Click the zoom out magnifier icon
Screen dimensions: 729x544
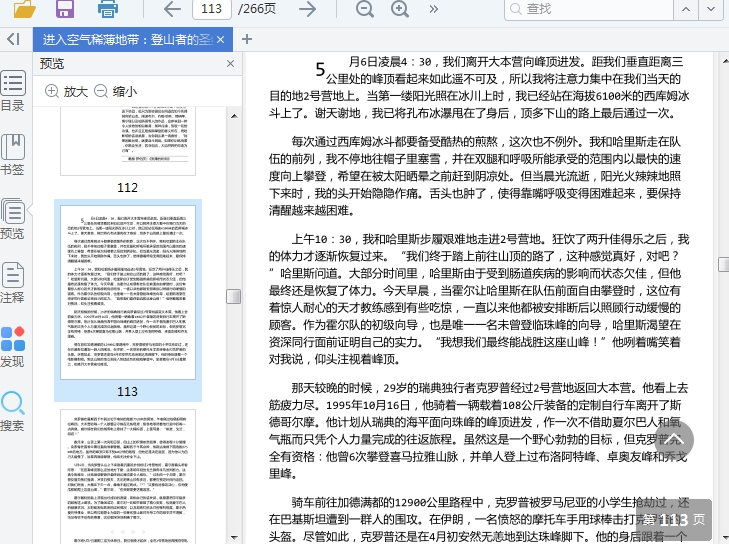click(x=359, y=10)
